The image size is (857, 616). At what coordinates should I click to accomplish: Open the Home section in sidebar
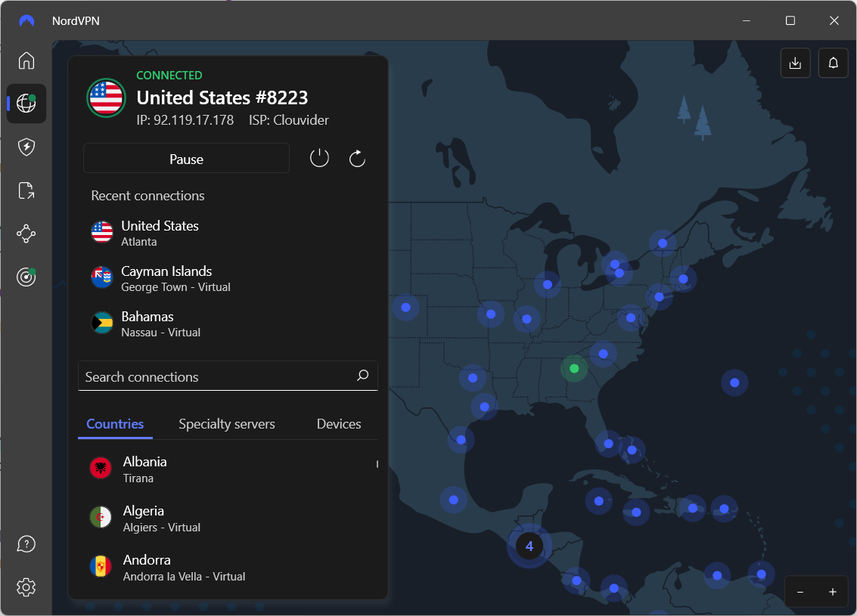click(26, 60)
